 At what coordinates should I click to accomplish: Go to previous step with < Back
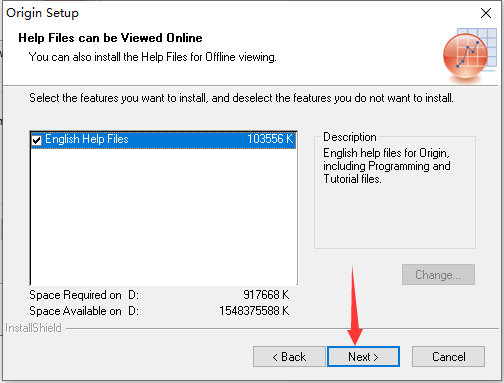[289, 357]
